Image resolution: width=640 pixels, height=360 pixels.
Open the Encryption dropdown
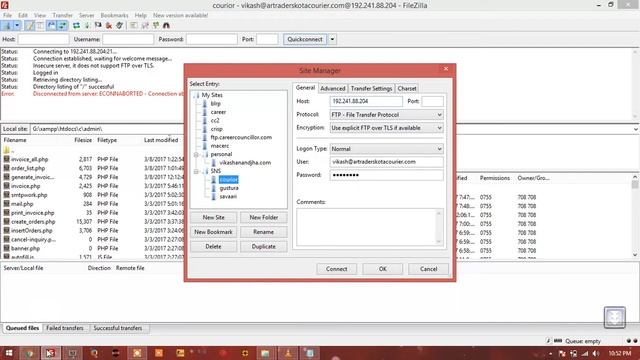[x=386, y=128]
